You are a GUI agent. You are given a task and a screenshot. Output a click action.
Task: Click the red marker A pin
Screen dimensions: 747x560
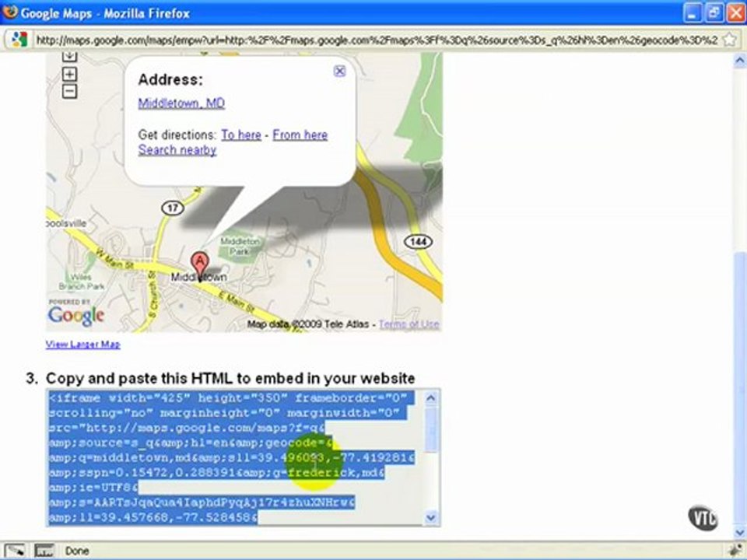coord(200,266)
